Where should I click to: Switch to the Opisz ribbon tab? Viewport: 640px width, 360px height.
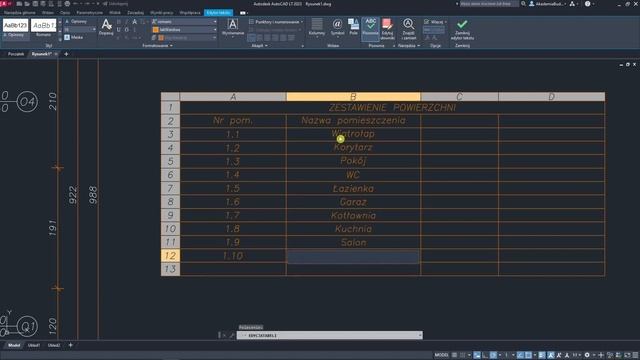[x=65, y=13]
